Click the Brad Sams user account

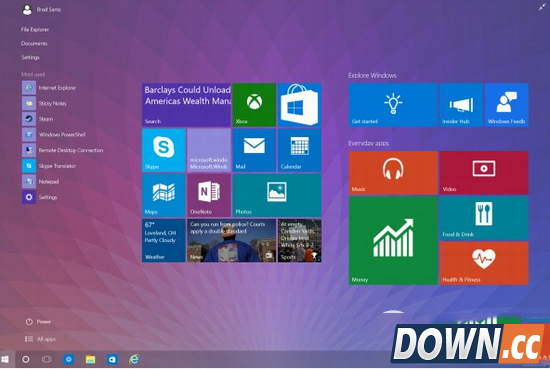[41, 9]
